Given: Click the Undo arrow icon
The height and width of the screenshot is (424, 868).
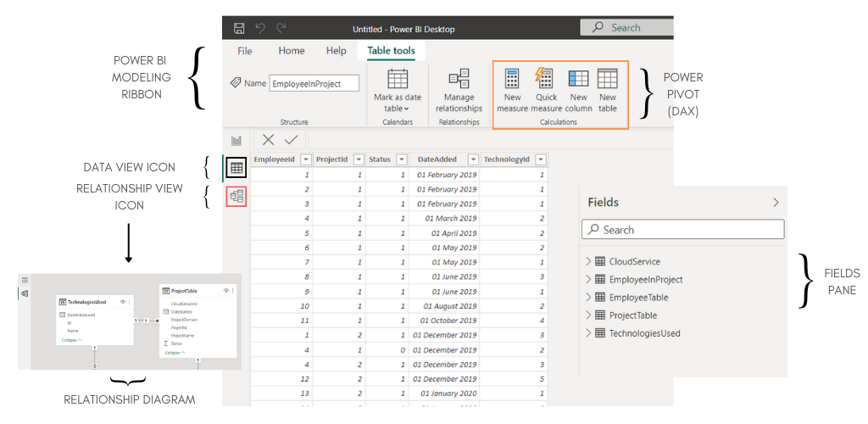Looking at the screenshot, I should click(260, 28).
